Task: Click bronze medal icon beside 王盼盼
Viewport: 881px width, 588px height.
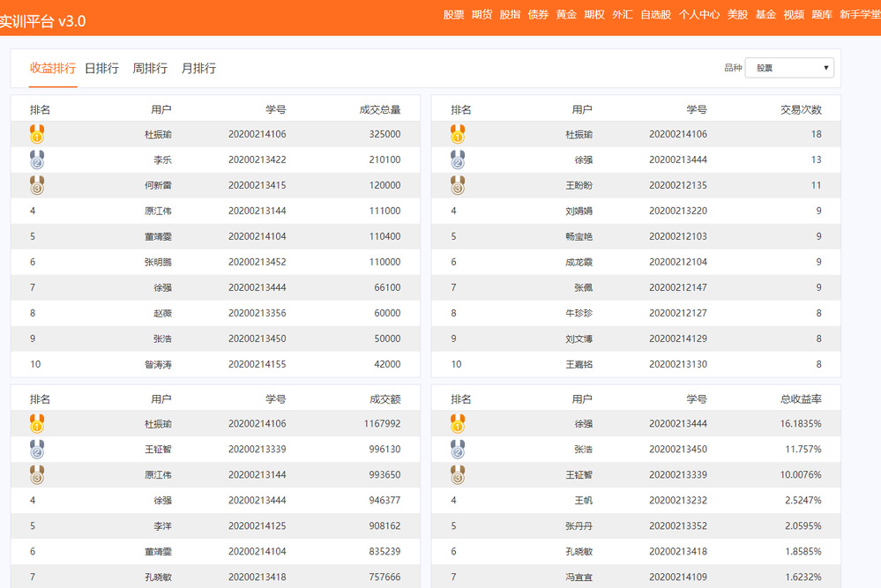Action: (x=458, y=185)
